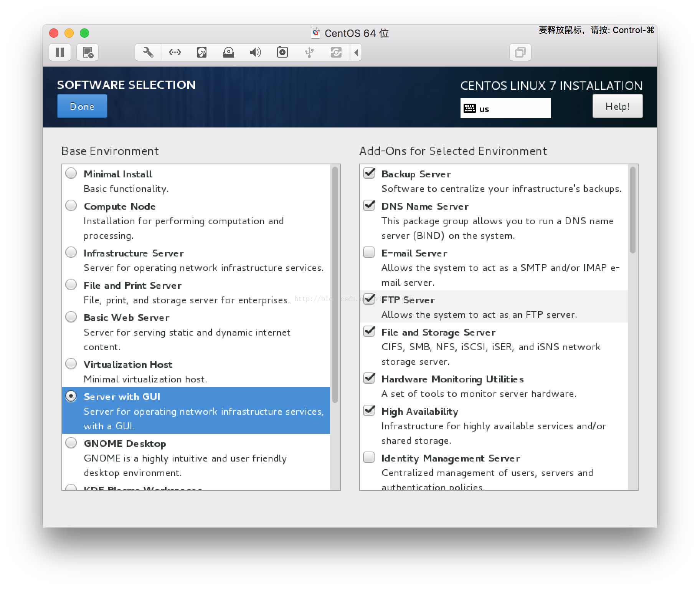The image size is (700, 589).
Task: Toggle the sound speaker icon
Action: [256, 52]
